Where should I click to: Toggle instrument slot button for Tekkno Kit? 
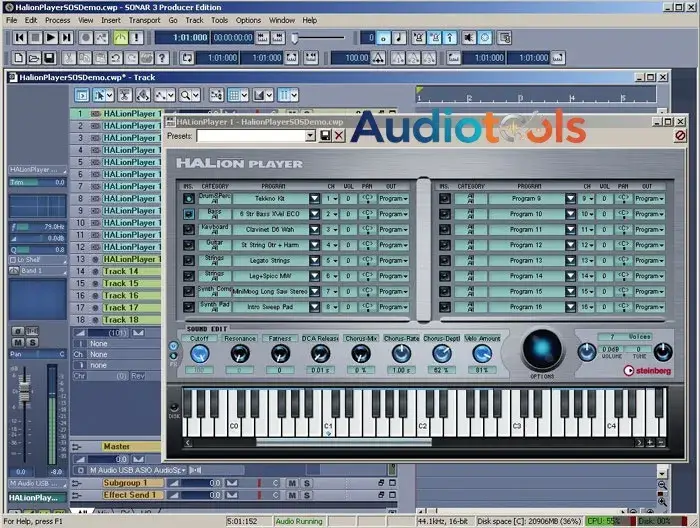(x=189, y=199)
